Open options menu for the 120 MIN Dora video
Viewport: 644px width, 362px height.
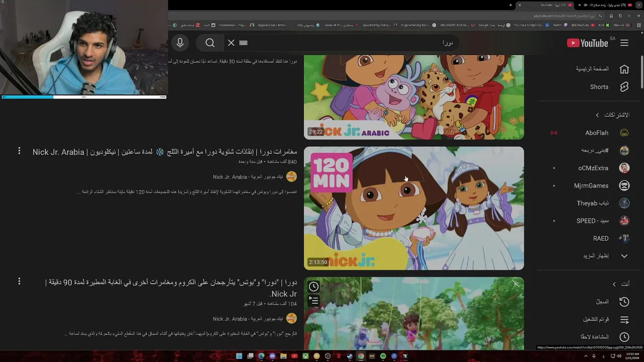click(19, 151)
